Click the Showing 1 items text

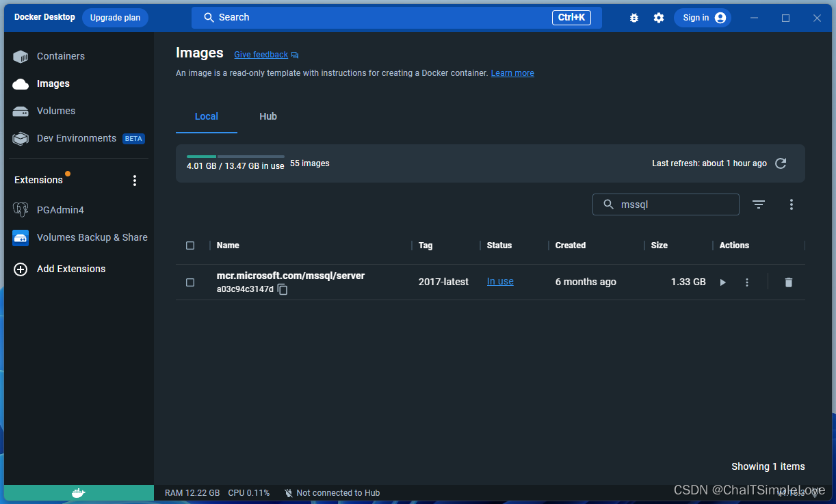(x=768, y=467)
